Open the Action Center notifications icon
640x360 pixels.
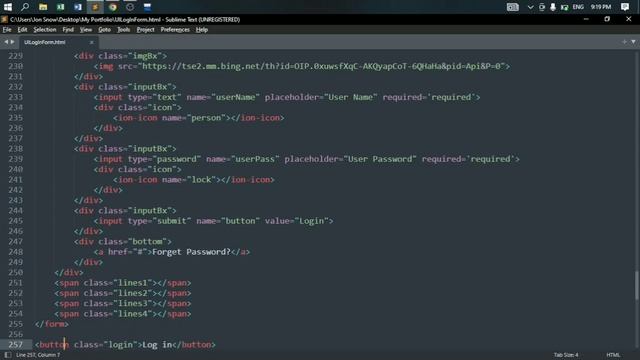pyautogui.click(x=625, y=7)
